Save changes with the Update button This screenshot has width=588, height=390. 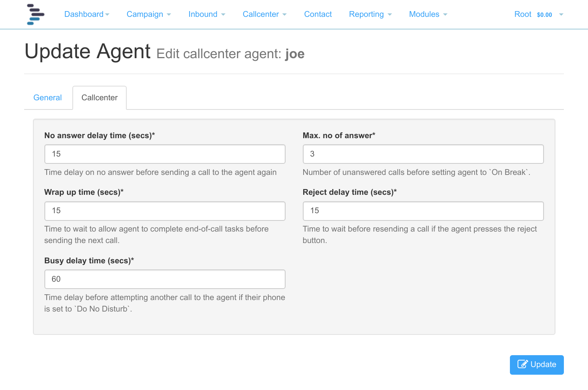[x=537, y=365]
